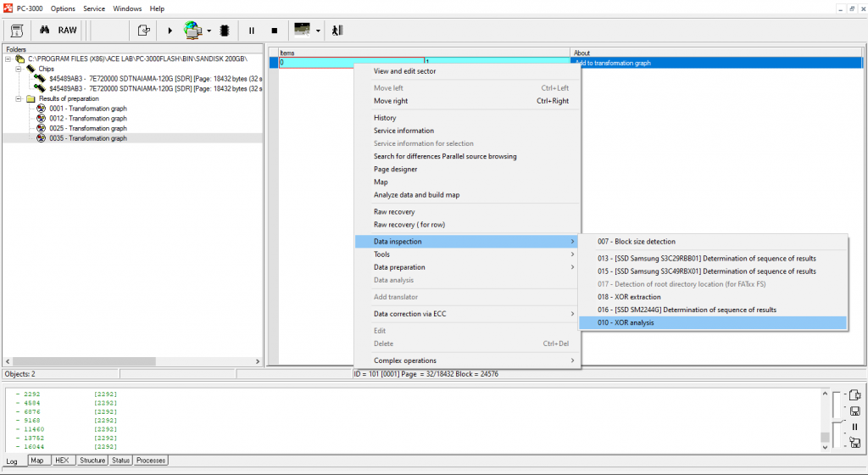Screen dimensions: 868x475
Task: Open dropdown arrow beside the image thumbnail icon
Action: click(318, 31)
